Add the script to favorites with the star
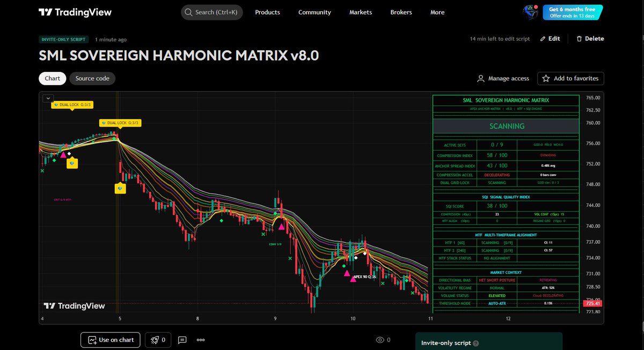 point(570,78)
